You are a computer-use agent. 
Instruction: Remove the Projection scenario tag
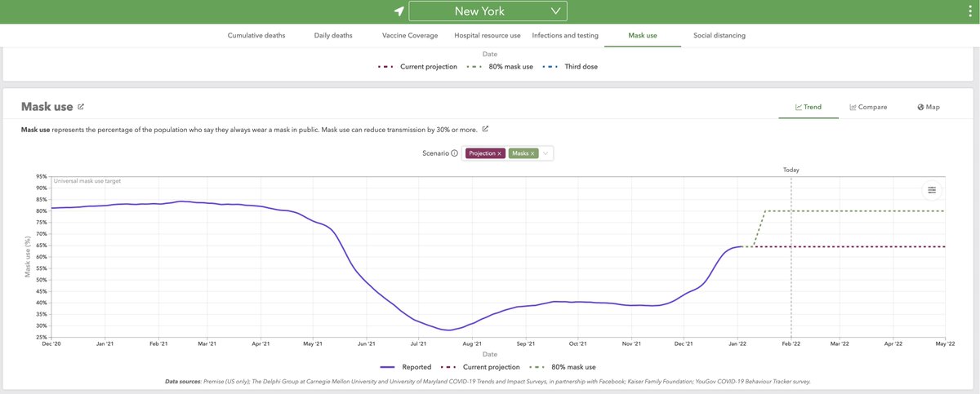pyautogui.click(x=500, y=153)
